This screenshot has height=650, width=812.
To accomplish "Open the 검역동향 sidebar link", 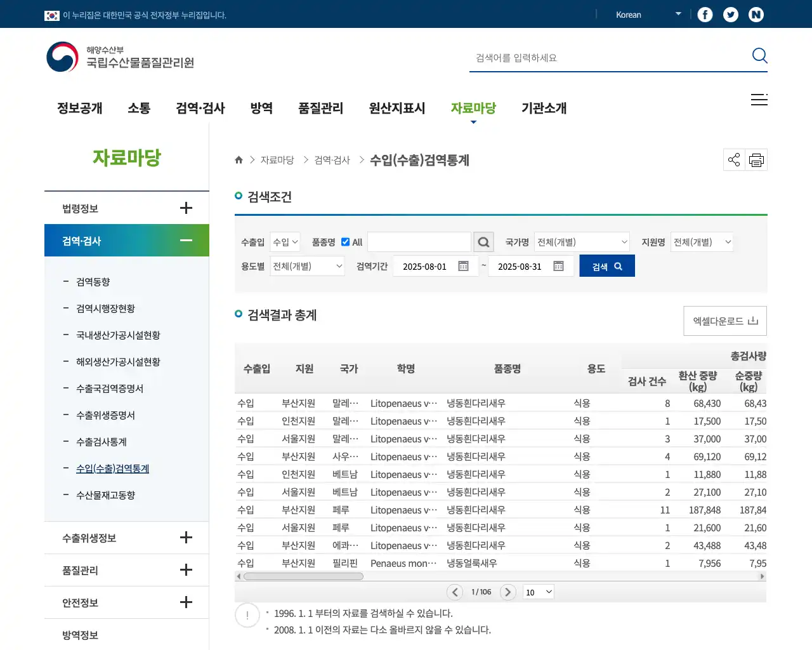I will pos(93,282).
